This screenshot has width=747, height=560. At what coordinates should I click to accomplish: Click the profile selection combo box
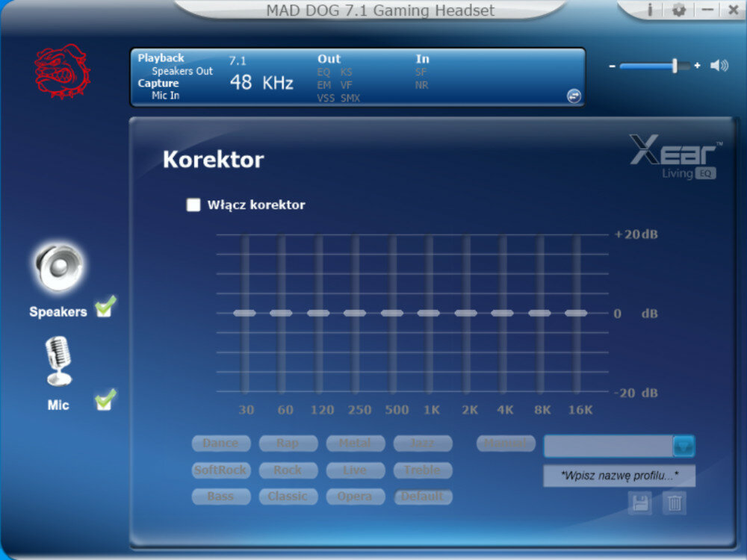pyautogui.click(x=619, y=447)
